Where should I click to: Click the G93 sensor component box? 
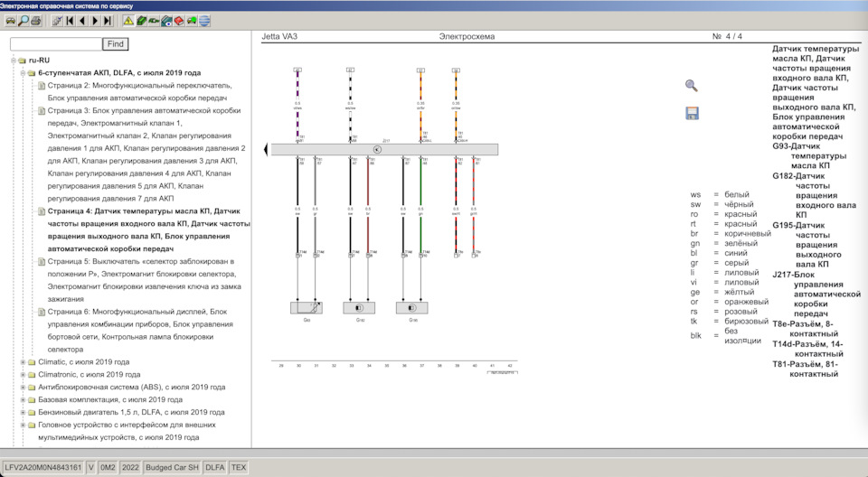coord(307,308)
